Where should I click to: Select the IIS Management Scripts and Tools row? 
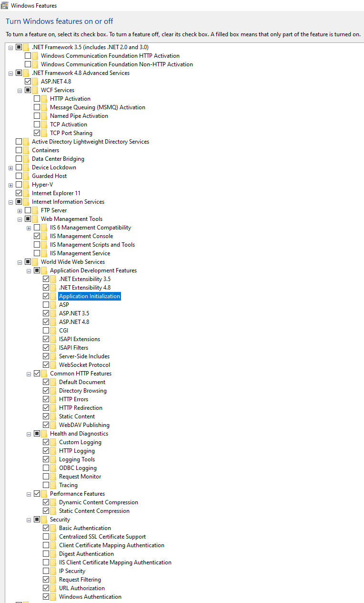[92, 245]
